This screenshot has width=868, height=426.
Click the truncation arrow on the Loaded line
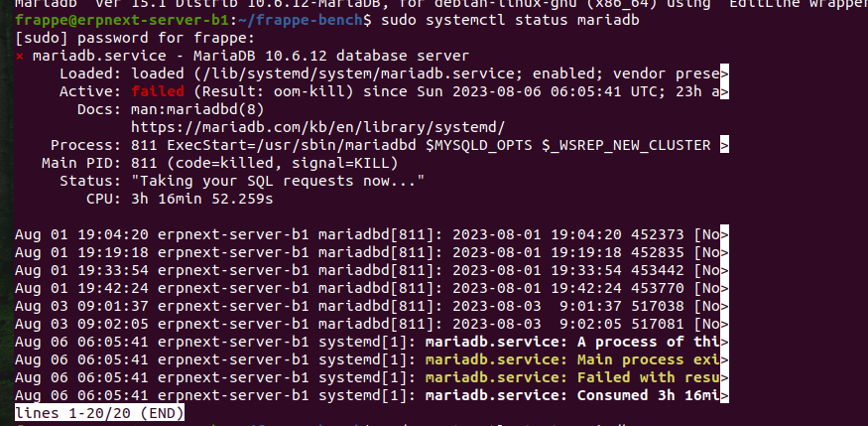[724, 73]
